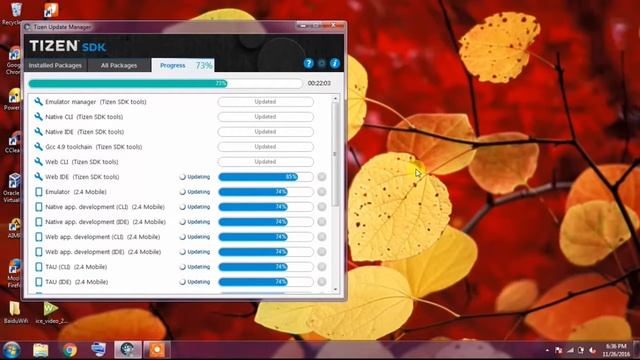Click the Updated status for Gcc 4.9 toolchain
640x360 pixels.
point(266,147)
